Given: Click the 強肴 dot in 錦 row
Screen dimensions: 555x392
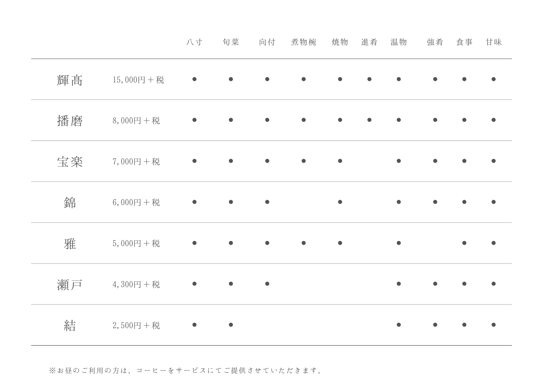Looking at the screenshot, I should coord(435,202).
